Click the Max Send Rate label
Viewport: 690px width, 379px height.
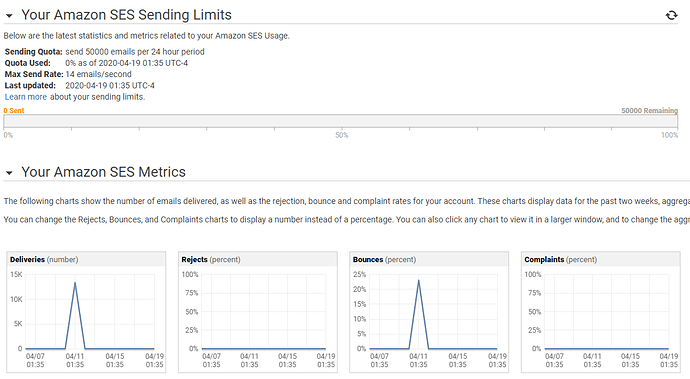[34, 74]
